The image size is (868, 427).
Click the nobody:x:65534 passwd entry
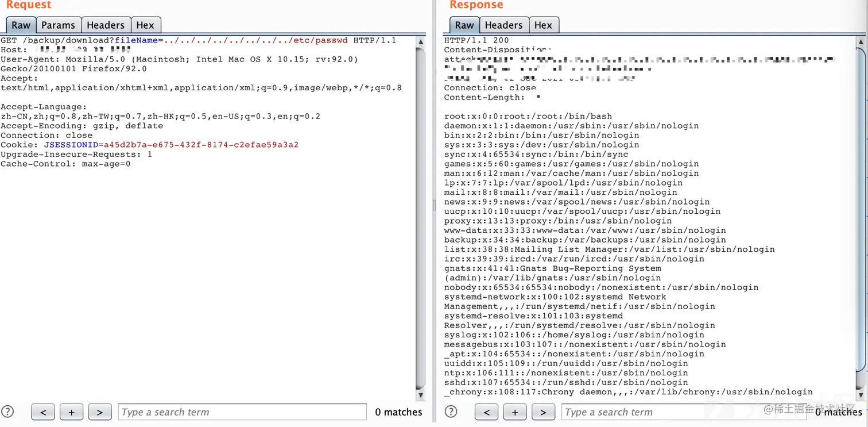click(601, 287)
